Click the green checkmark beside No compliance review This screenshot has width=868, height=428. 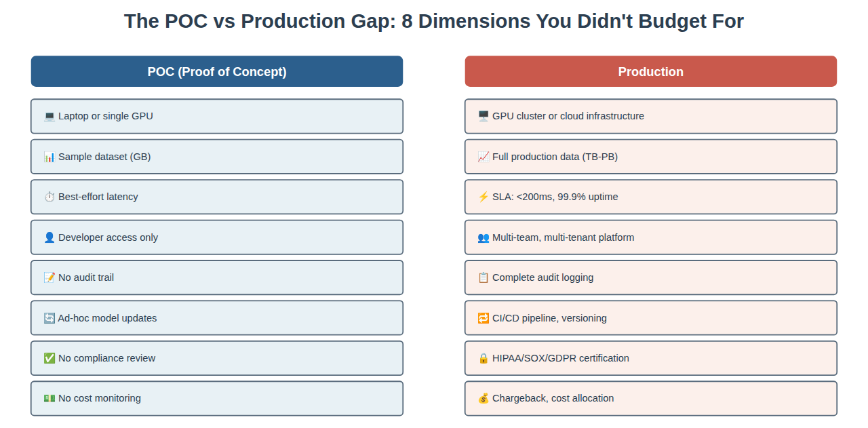click(50, 358)
